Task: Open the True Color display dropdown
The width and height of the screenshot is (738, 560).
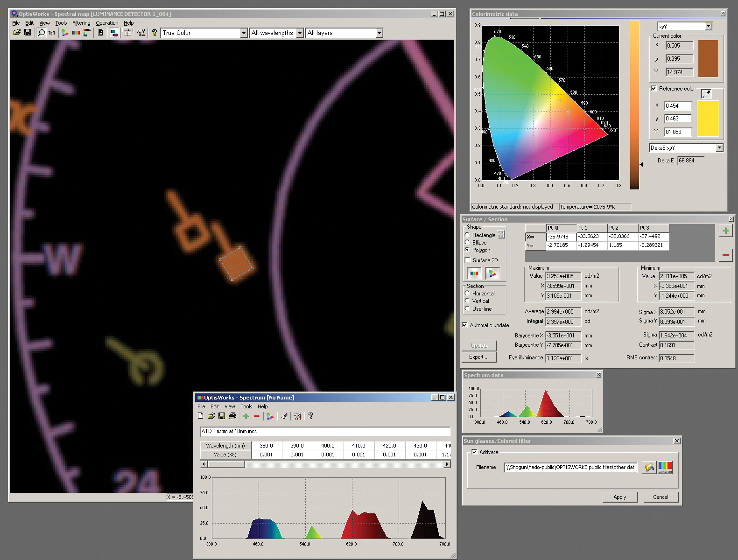Action: [x=244, y=33]
